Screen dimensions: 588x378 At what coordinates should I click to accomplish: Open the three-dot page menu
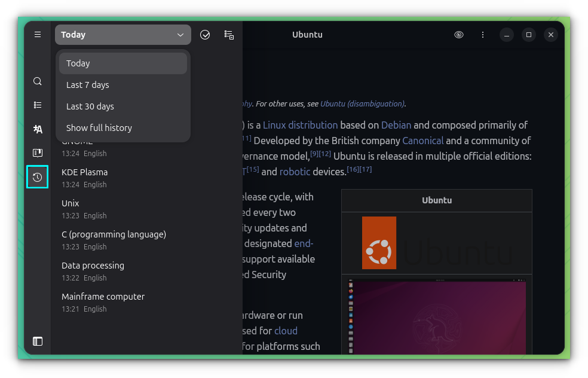click(x=483, y=35)
